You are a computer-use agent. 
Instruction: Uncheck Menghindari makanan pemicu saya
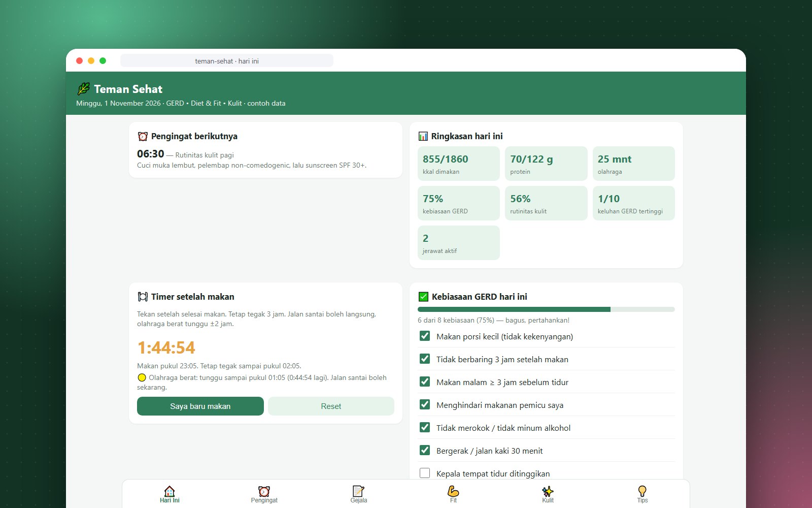coord(425,404)
